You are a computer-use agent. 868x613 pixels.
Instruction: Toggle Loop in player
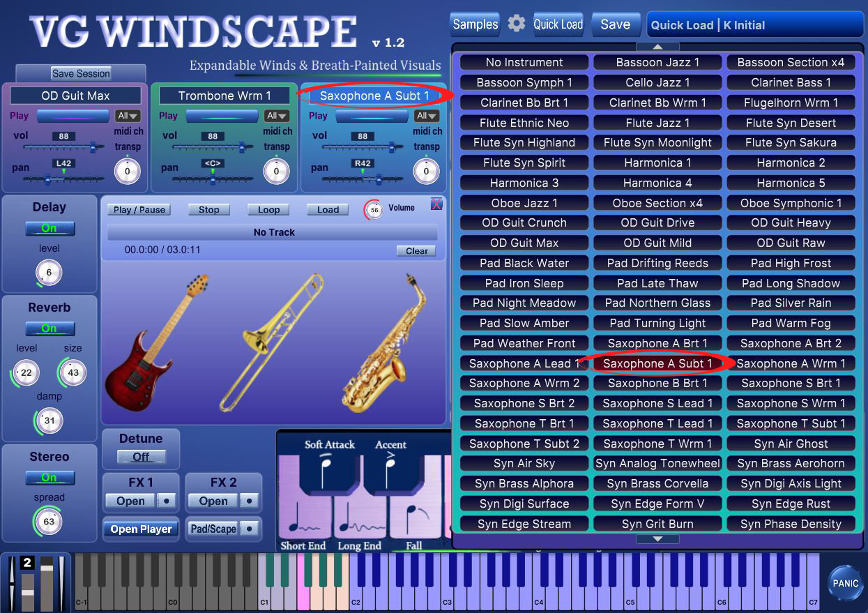pos(268,209)
